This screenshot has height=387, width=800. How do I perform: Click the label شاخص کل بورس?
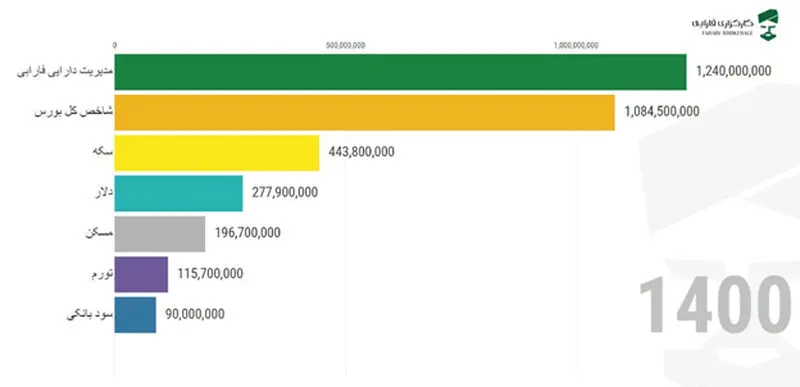[74, 112]
